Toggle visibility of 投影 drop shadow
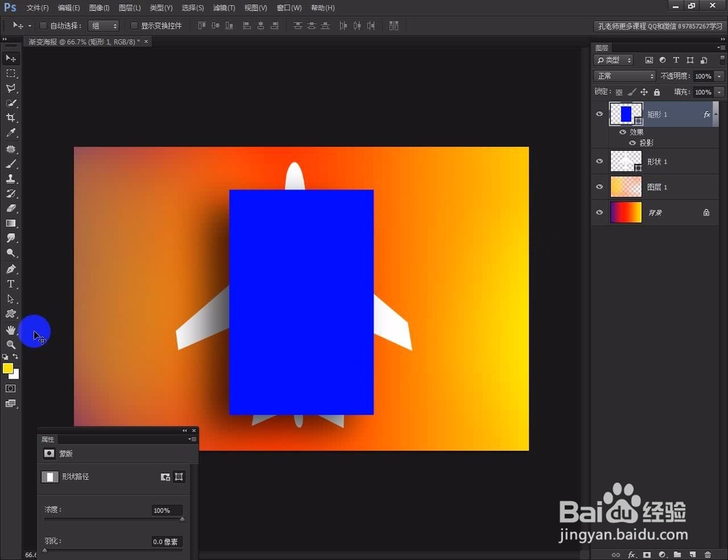This screenshot has width=728, height=560. (x=633, y=143)
